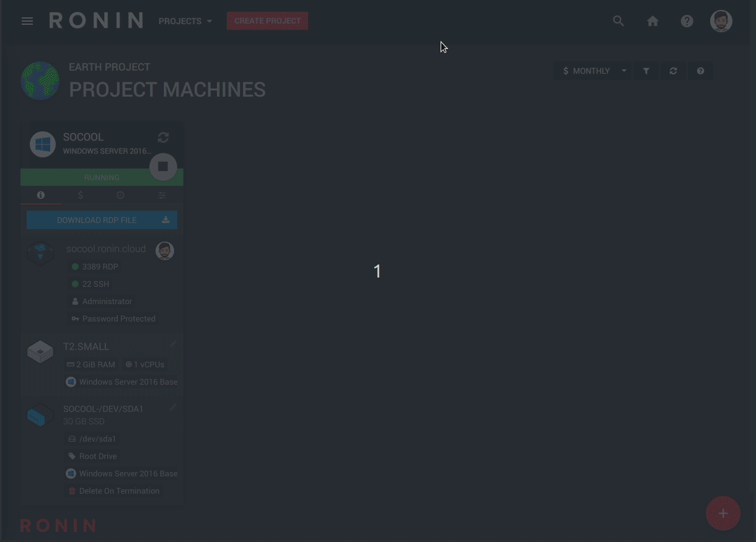
Task: Click the Administrator user entry
Action: pyautogui.click(x=102, y=302)
